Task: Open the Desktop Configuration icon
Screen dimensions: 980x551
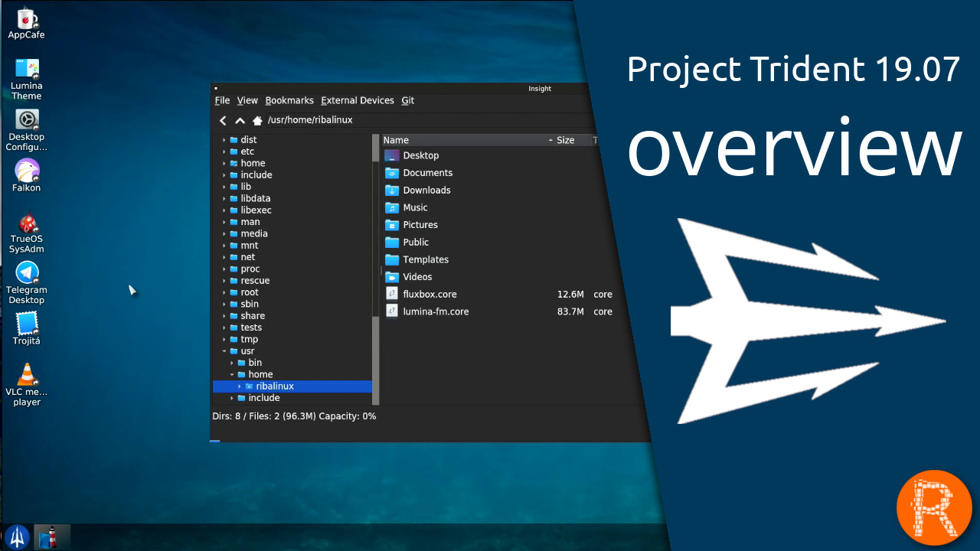Action: click(27, 130)
